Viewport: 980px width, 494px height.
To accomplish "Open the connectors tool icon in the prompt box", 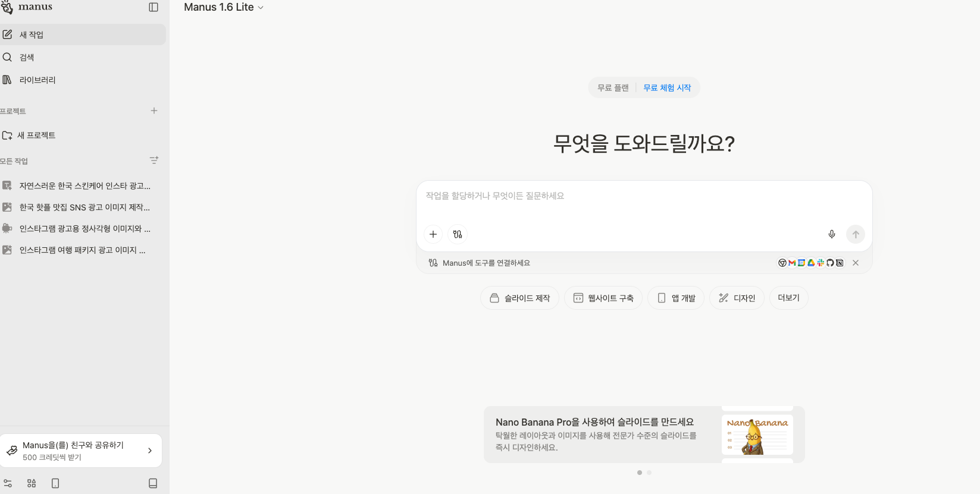I will [x=458, y=234].
